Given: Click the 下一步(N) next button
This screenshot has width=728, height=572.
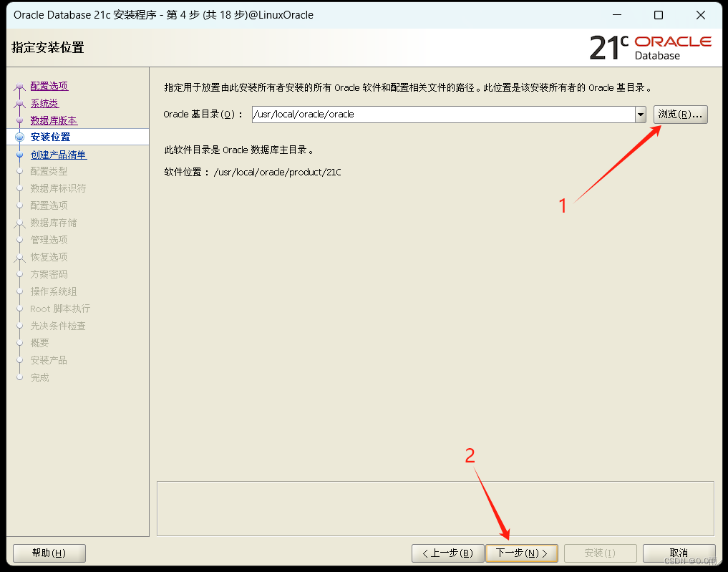Looking at the screenshot, I should [x=522, y=553].
